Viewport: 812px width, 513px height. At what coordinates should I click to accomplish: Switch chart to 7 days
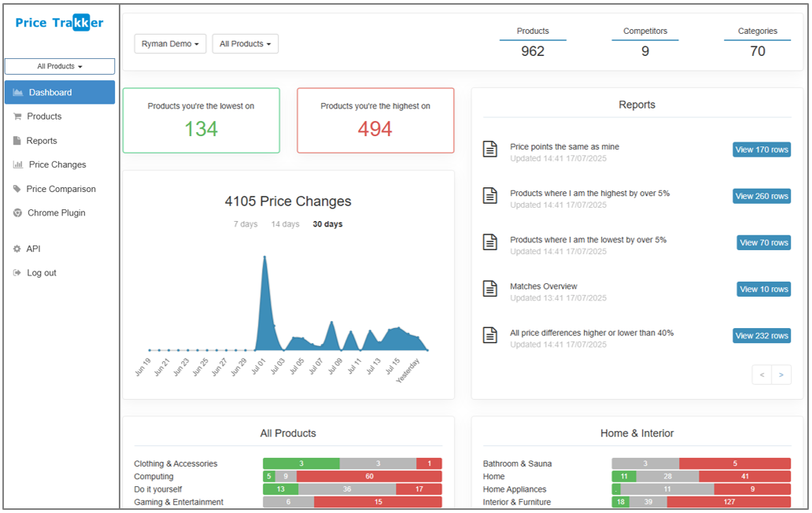tap(245, 224)
